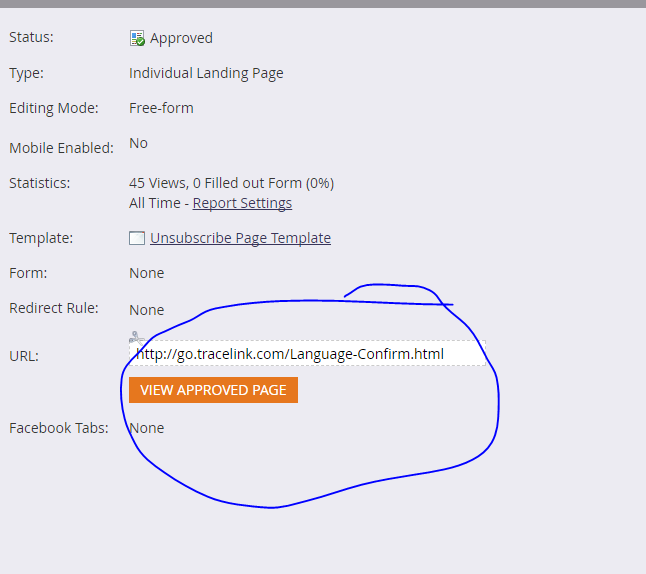Click the Approved status icon
Image resolution: width=646 pixels, height=574 pixels.
point(138,38)
